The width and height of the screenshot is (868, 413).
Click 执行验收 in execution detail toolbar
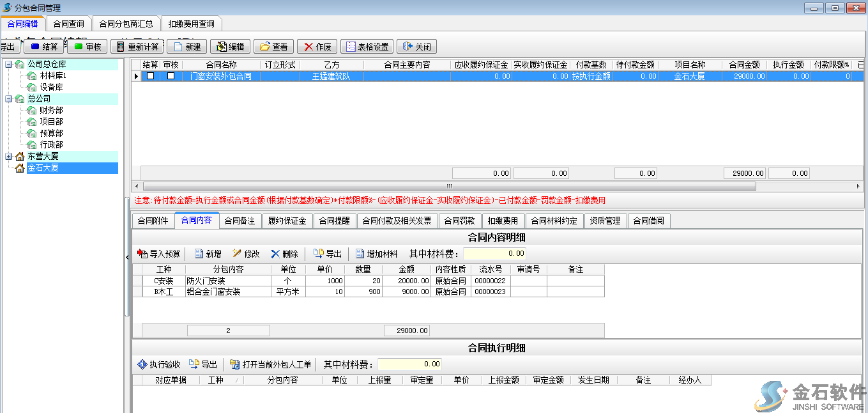coord(159,364)
